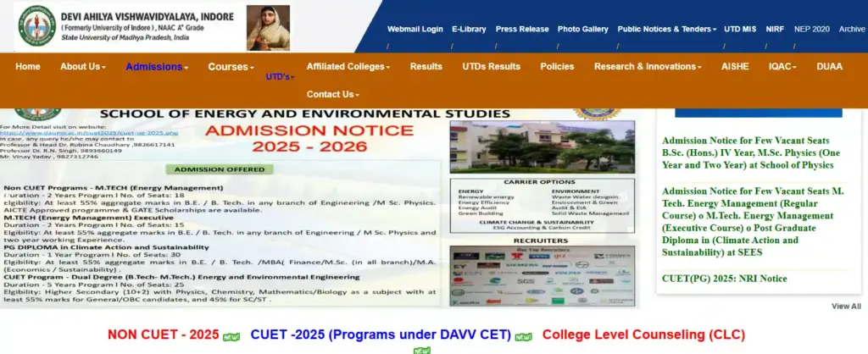Expand the Courses dropdown
The image size is (868, 354).
click(x=231, y=66)
